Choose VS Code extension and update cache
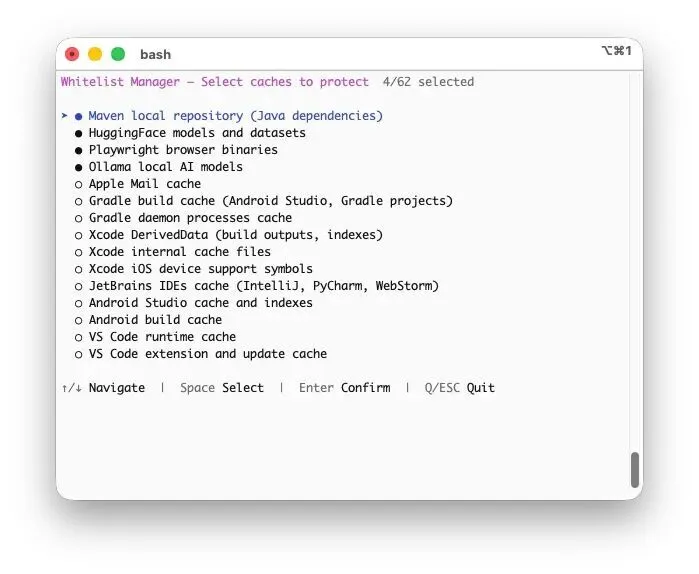699x574 pixels. coord(207,354)
